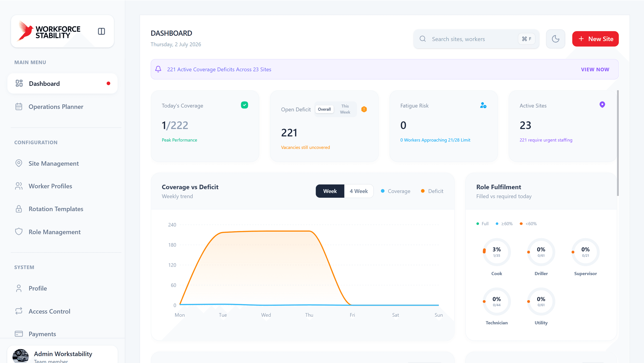
Task: Click the Site Management pin icon
Action: pyautogui.click(x=19, y=163)
